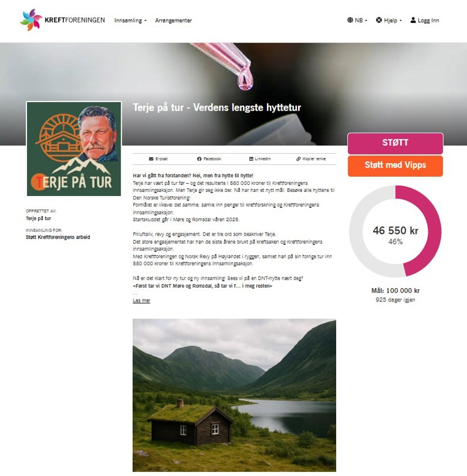Click the Logg Inn link
This screenshot has width=467, height=476.
pos(424,20)
